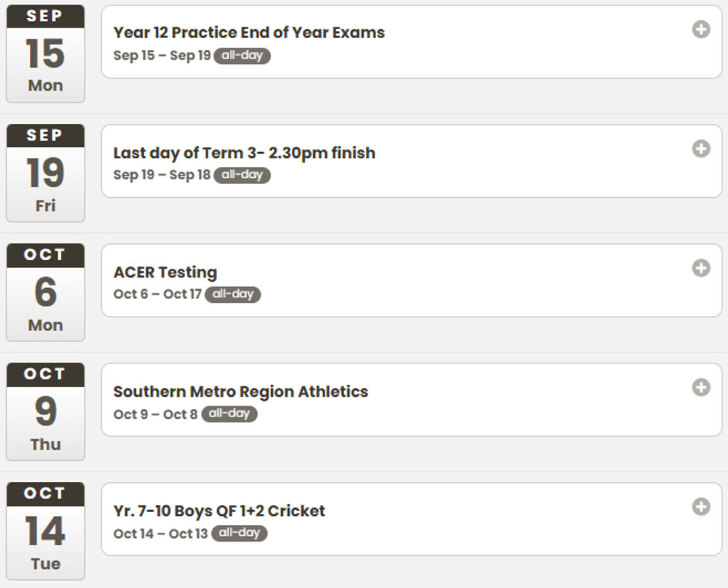Click all-day badge on Cricket event
Image resolution: width=728 pixels, height=588 pixels.
[x=239, y=533]
